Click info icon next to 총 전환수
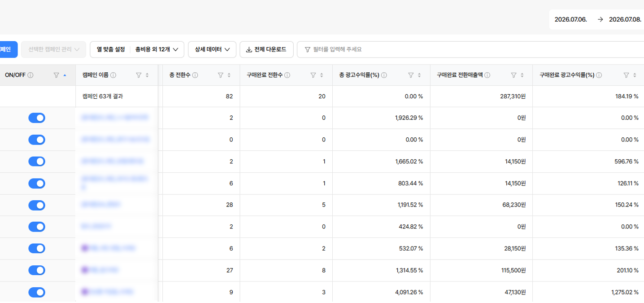The width and height of the screenshot is (644, 303). pos(195,75)
